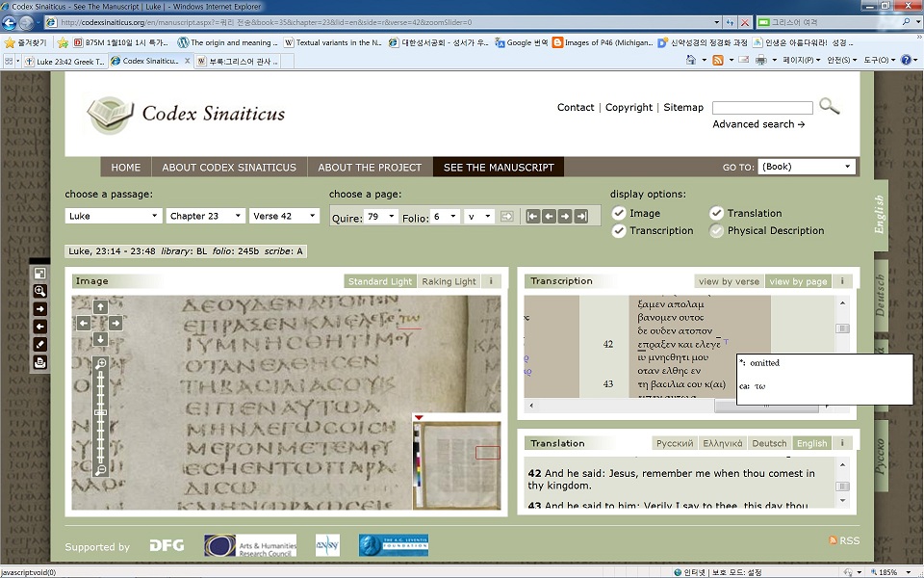Open Image panel info icon
This screenshot has width=924, height=578.
(x=491, y=281)
